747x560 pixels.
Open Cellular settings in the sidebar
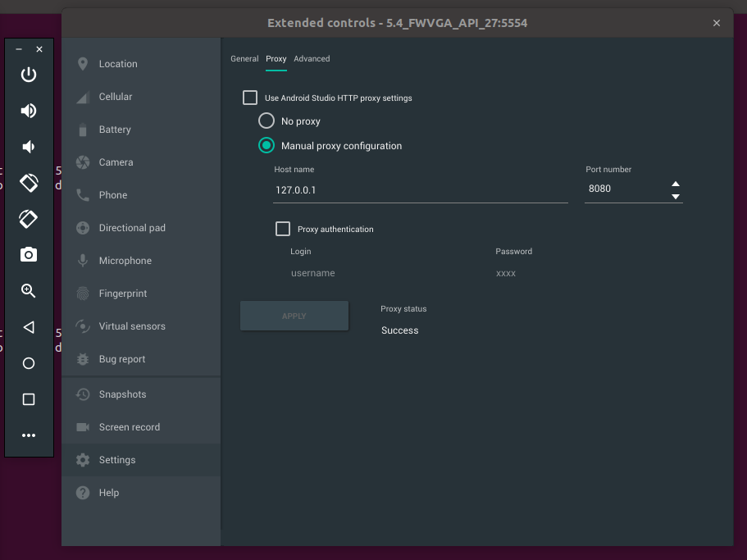[117, 96]
